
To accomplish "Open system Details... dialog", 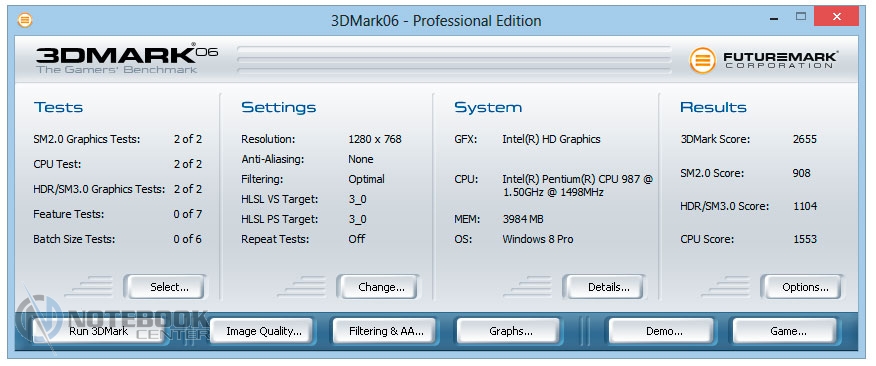I will [x=603, y=287].
